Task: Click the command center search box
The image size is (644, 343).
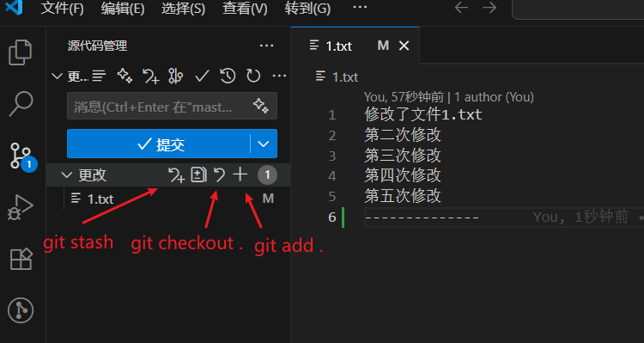Action: (x=578, y=9)
